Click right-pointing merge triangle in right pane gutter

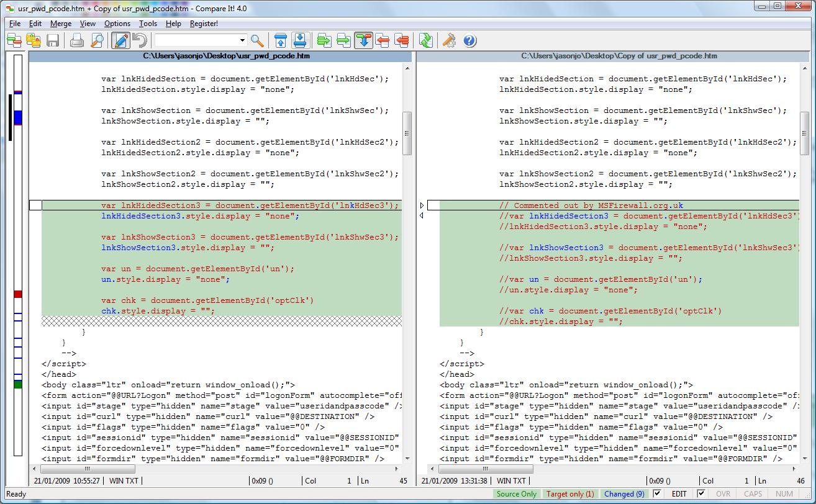[422, 205]
